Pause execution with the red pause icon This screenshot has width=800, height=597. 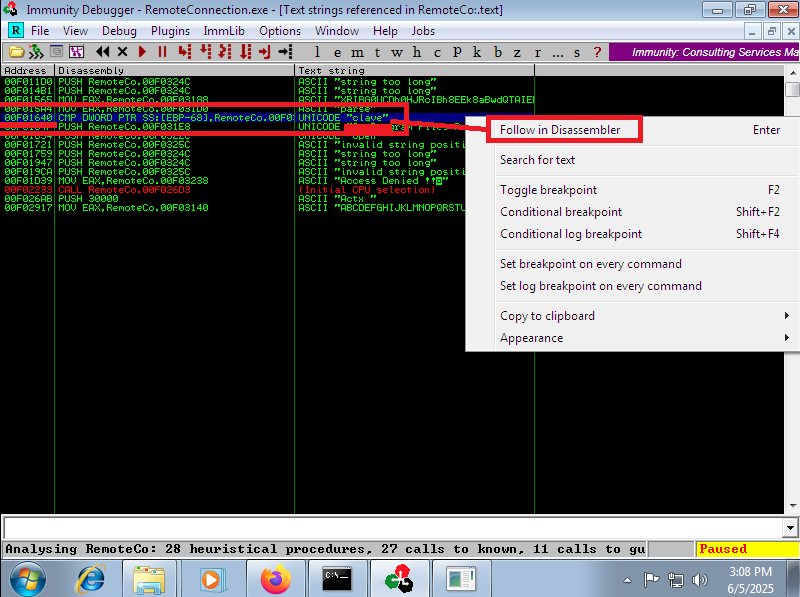[162, 52]
